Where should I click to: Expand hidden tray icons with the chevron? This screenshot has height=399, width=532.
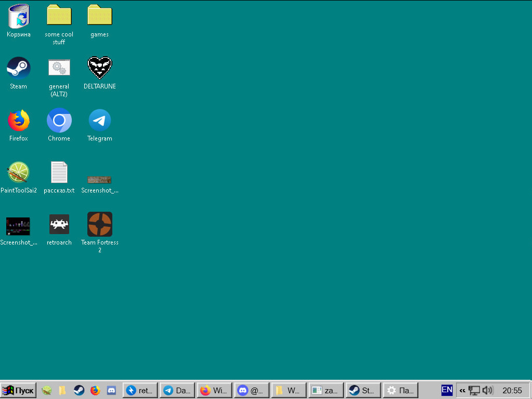tap(462, 390)
